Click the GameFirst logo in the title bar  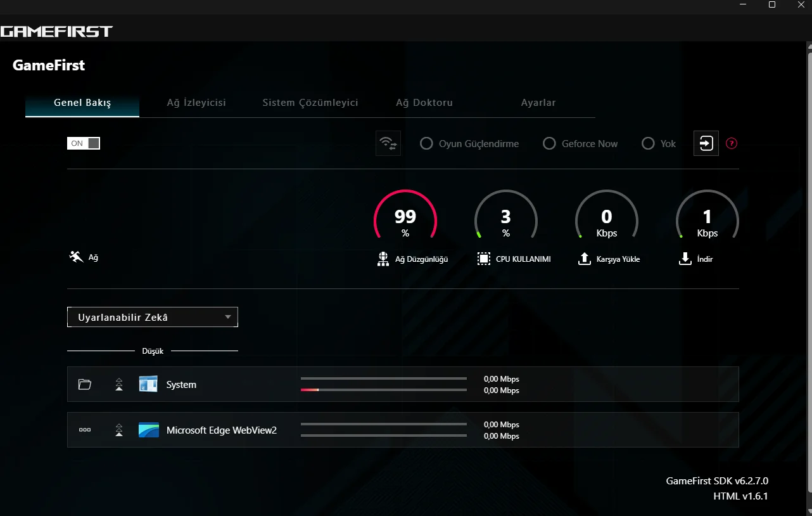(x=56, y=30)
